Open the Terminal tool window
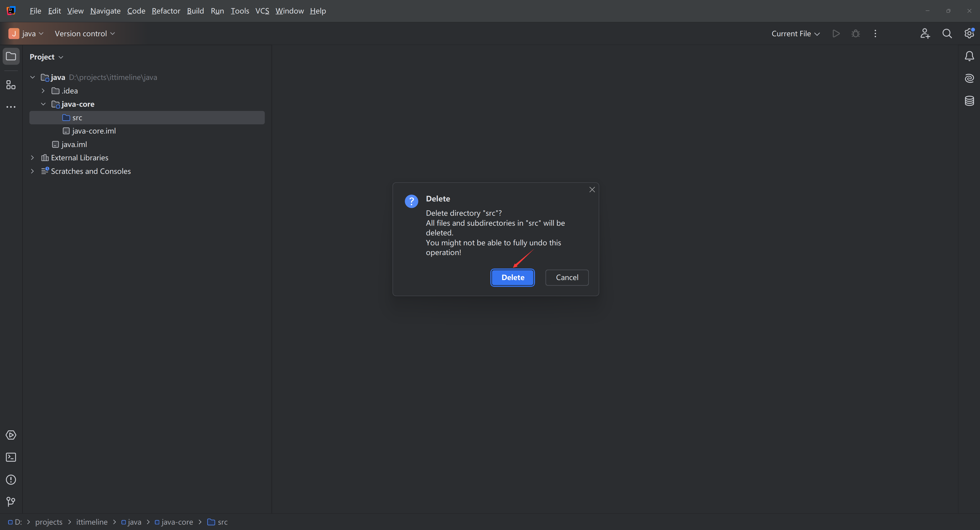Viewport: 980px width, 530px height. pos(11,457)
